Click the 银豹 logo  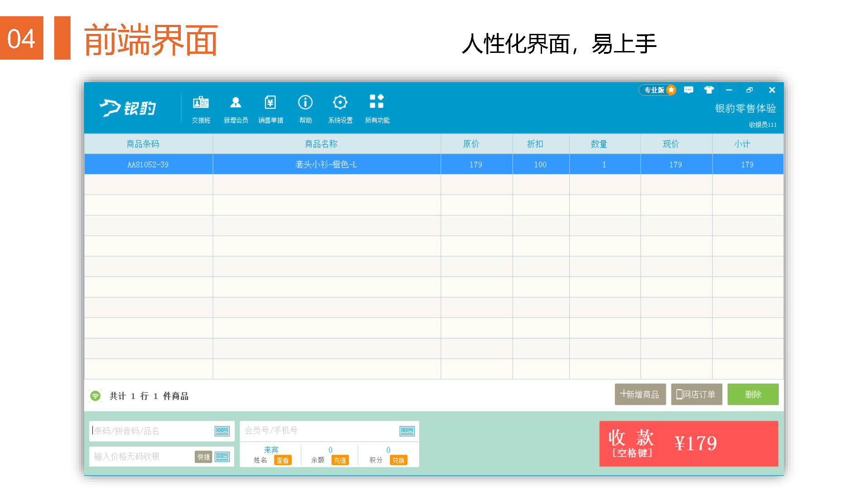click(128, 108)
